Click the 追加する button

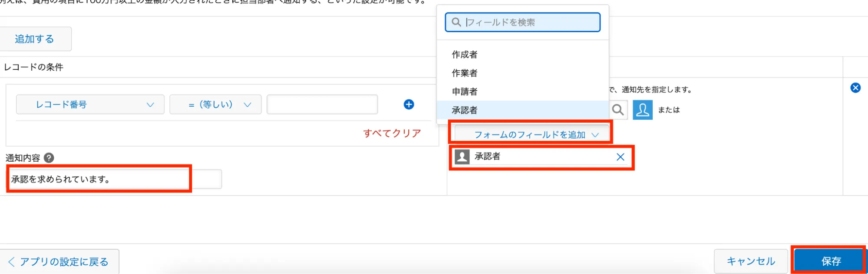[x=35, y=39]
